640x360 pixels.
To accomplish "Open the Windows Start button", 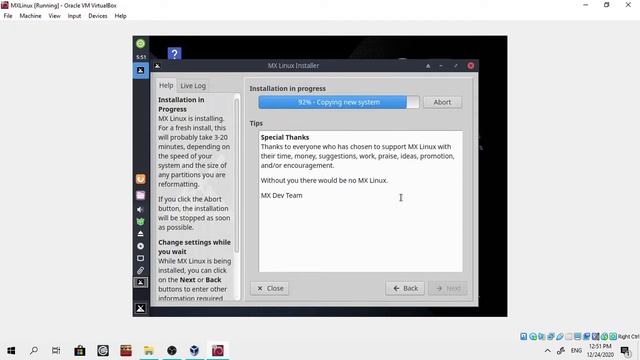I will [x=11, y=351].
